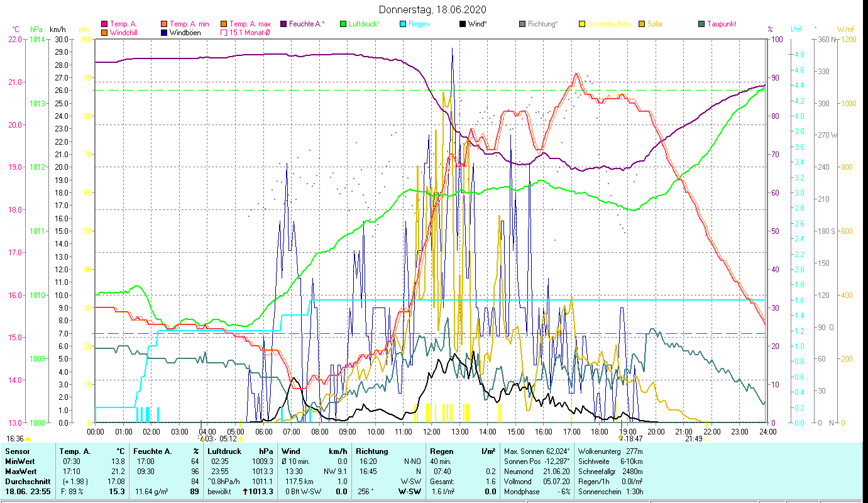The width and height of the screenshot is (868, 503).
Task: Click the bewölkt weather condition text
Action: tap(220, 492)
